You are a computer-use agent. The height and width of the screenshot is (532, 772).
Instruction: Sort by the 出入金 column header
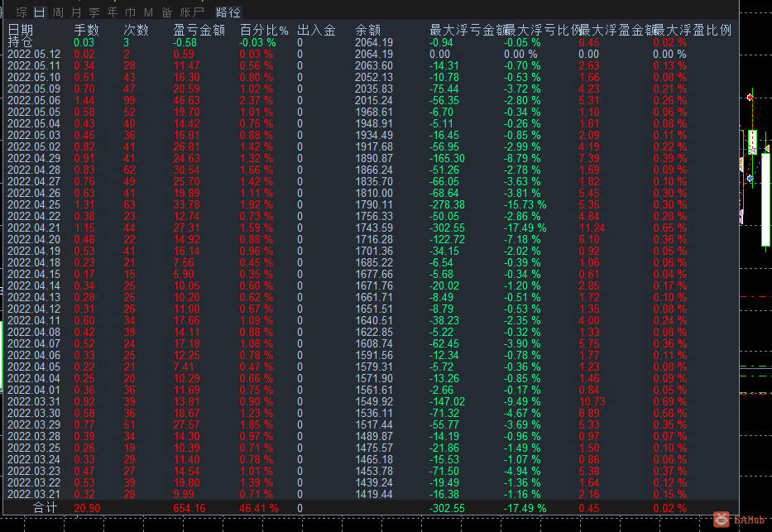pyautogui.click(x=317, y=31)
